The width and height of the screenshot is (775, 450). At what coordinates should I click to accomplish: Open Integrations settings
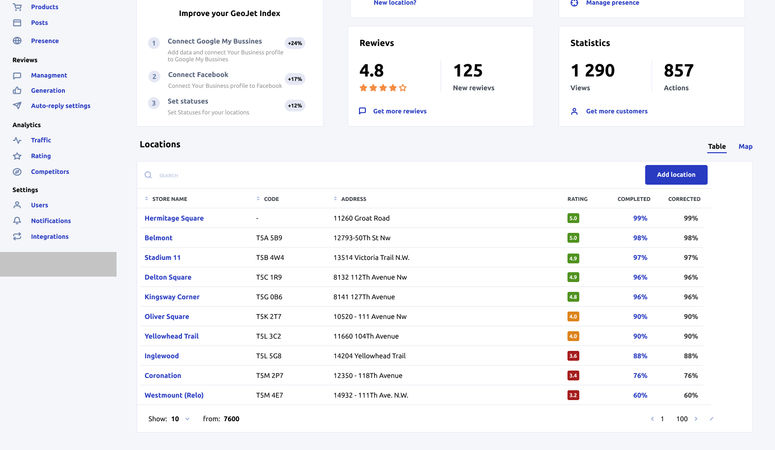coord(49,237)
